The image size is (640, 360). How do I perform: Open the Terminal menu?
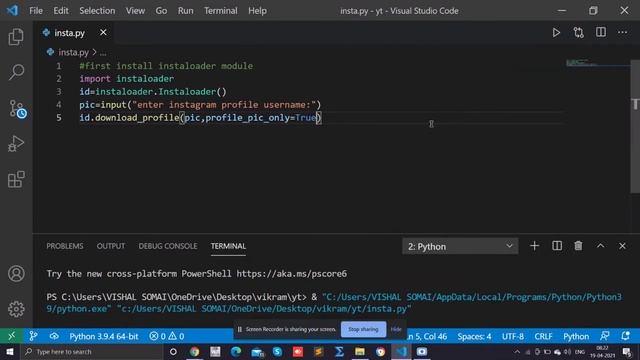pyautogui.click(x=220, y=11)
